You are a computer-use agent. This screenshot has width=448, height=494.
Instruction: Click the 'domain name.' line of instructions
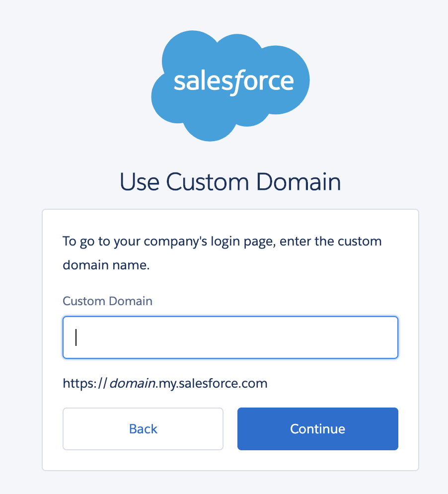106,265
